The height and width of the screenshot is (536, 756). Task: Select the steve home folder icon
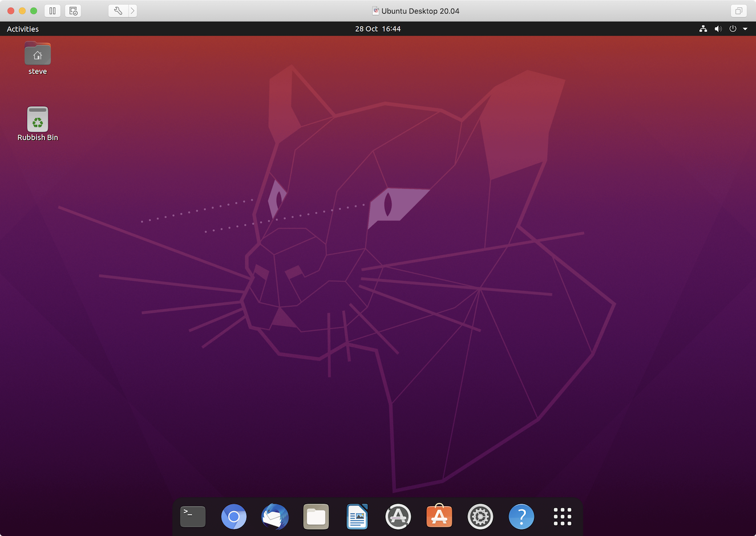38,54
